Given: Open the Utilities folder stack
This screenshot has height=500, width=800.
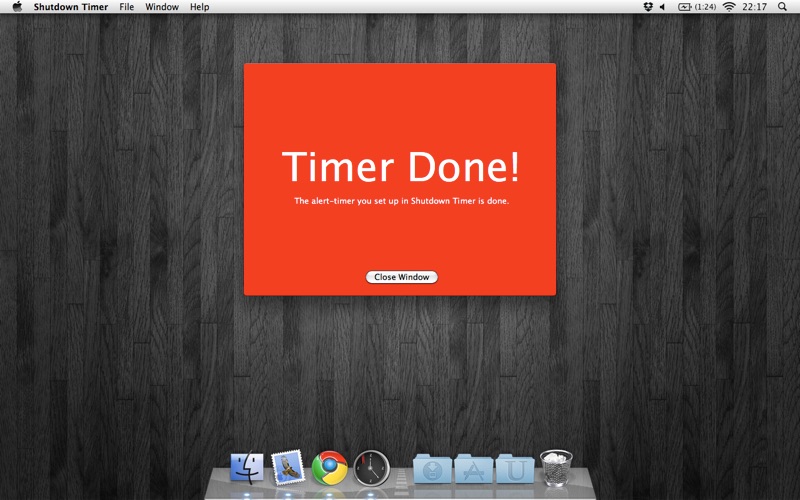Looking at the screenshot, I should coord(515,468).
